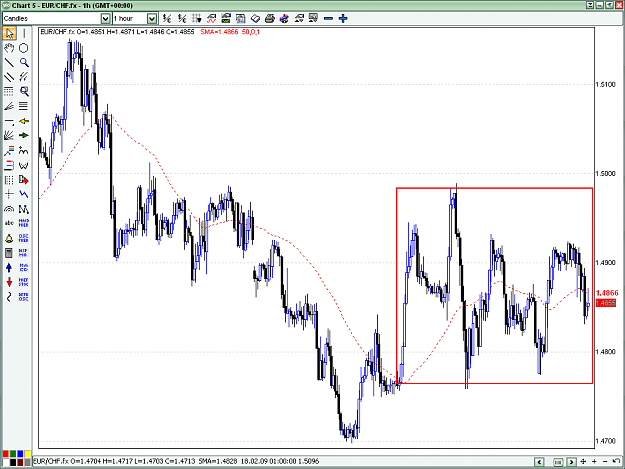Select the fan lines tool
Viewport: 625px width, 469px height.
[x=9, y=135]
